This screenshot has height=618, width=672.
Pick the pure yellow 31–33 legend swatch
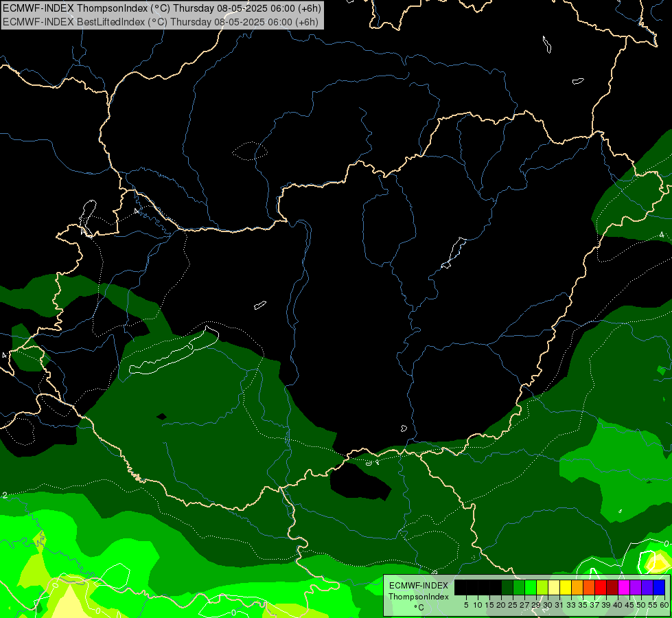566,587
